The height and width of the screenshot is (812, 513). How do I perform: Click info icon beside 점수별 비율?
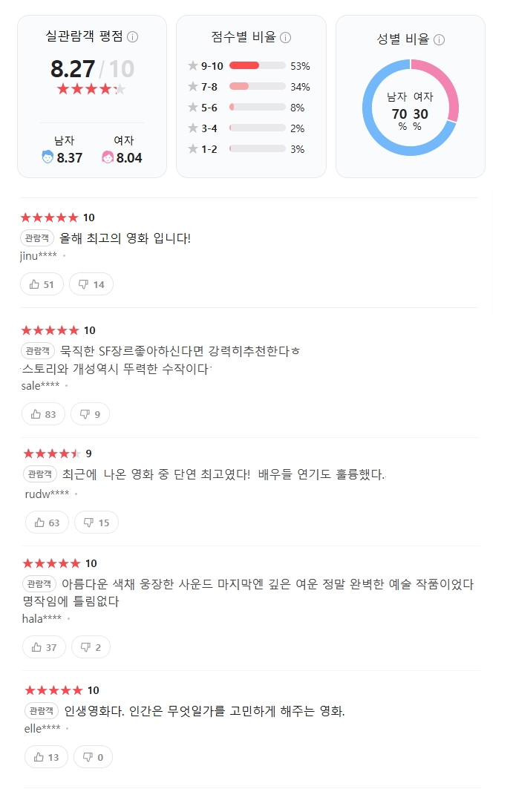[285, 37]
